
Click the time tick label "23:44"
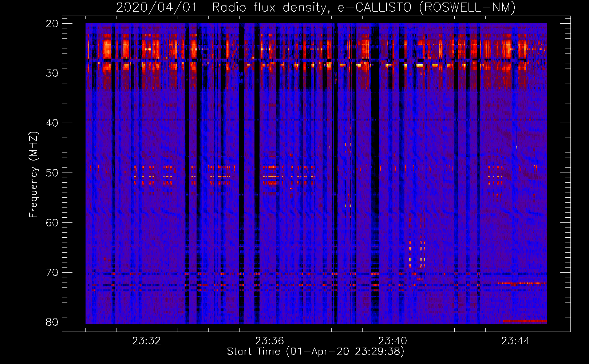(x=515, y=341)
